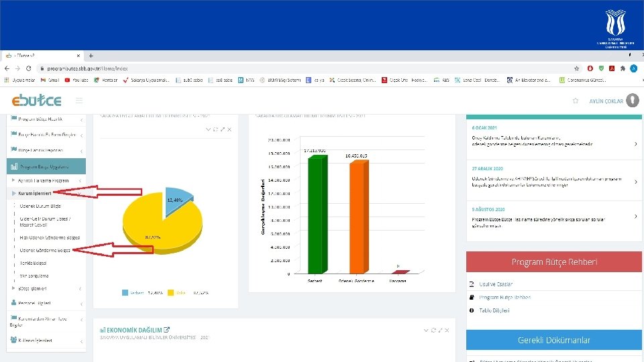Refresh the pie chart widget
The width and height of the screenshot is (644, 362).
(x=215, y=129)
